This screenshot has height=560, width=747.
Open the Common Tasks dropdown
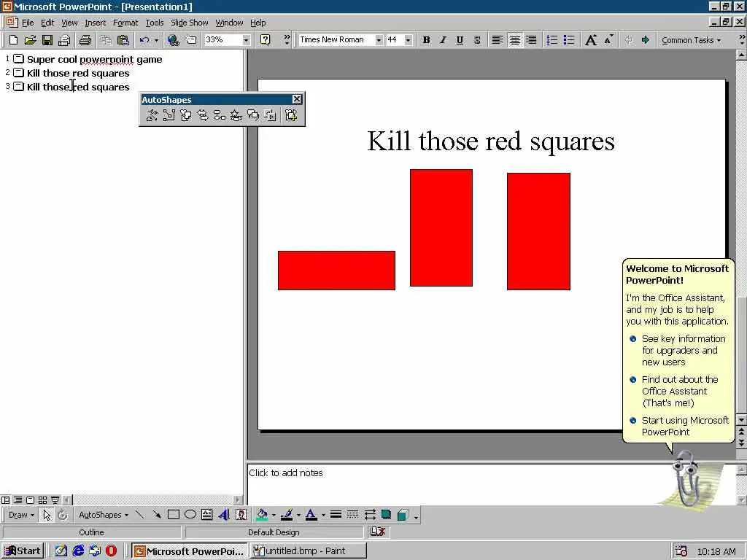(691, 40)
